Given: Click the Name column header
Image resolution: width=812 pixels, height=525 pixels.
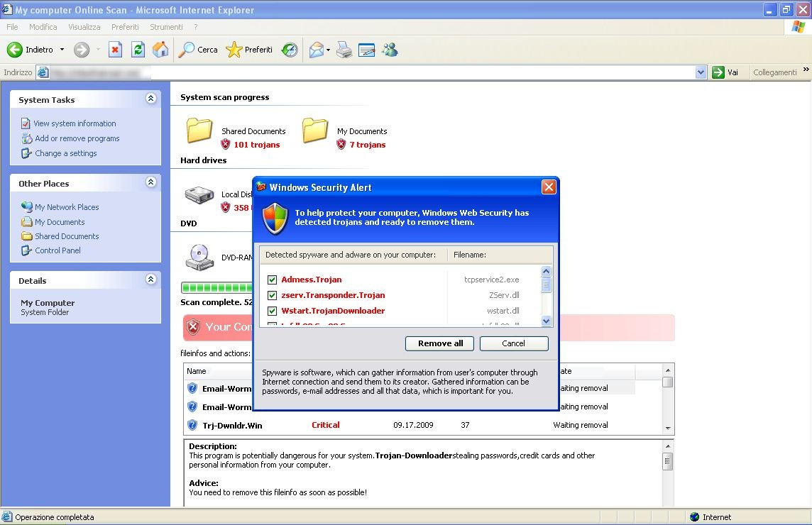Looking at the screenshot, I should pyautogui.click(x=197, y=371).
